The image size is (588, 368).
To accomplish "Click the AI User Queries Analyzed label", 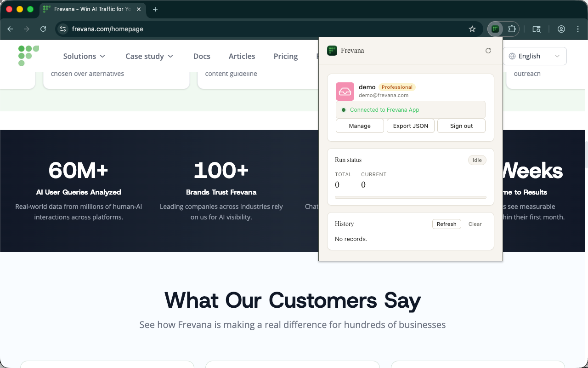I will [x=79, y=192].
